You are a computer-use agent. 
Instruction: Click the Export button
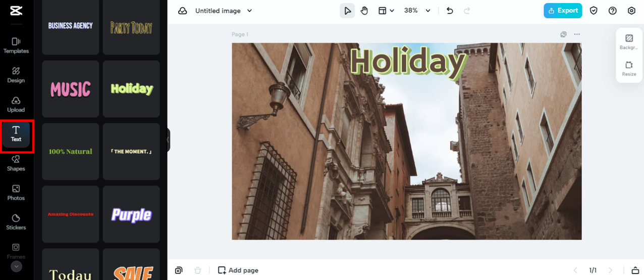[x=563, y=11]
